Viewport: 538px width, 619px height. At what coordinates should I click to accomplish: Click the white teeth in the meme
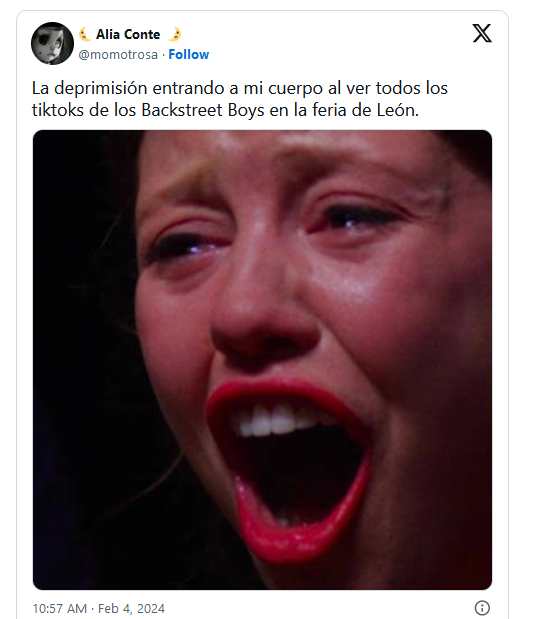coord(276,422)
